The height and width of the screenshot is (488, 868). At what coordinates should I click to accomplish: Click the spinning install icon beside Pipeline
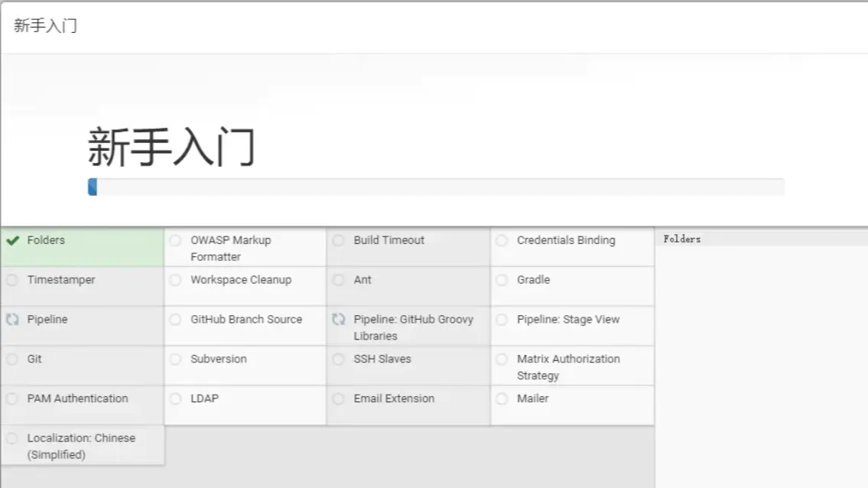[x=12, y=320]
